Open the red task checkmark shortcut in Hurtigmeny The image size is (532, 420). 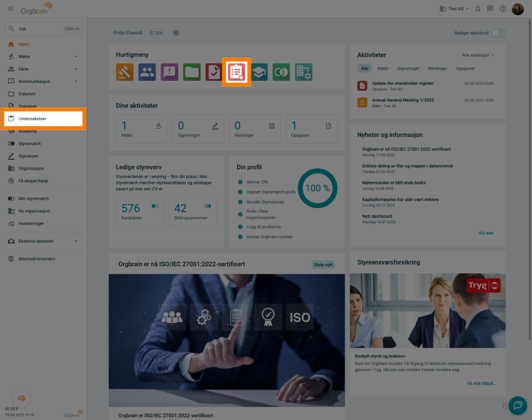click(214, 72)
